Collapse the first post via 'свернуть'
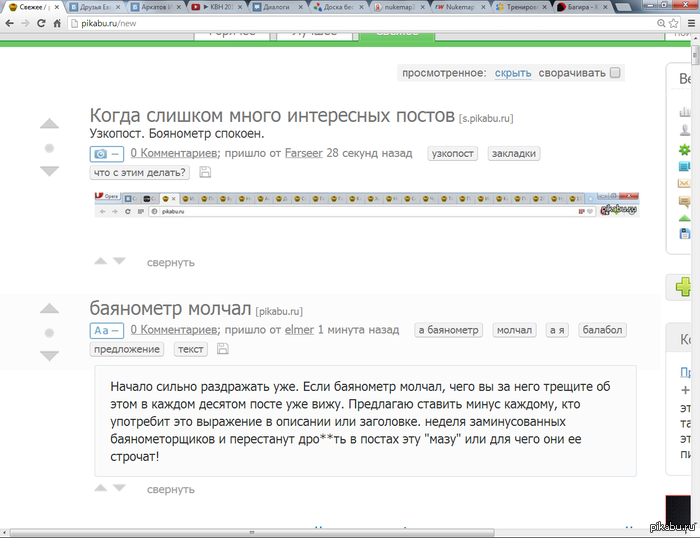The width and height of the screenshot is (700, 538). [x=170, y=262]
